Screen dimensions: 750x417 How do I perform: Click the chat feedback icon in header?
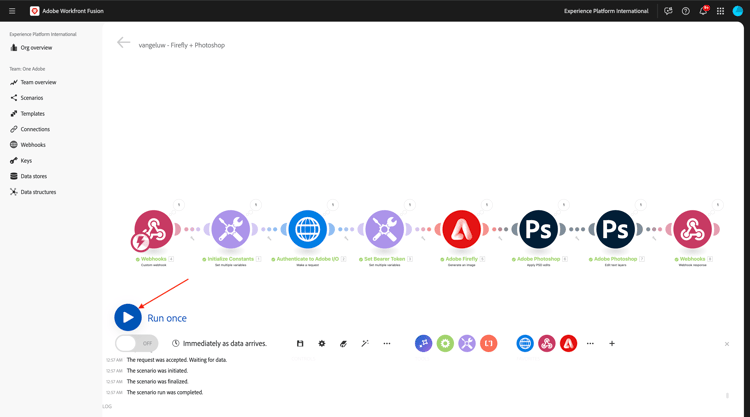click(x=668, y=11)
